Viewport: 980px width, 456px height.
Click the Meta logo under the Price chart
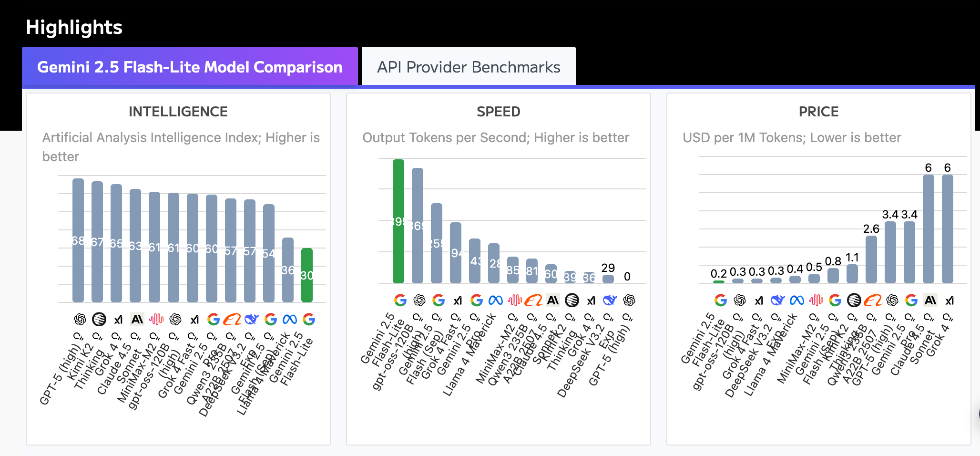point(797,300)
